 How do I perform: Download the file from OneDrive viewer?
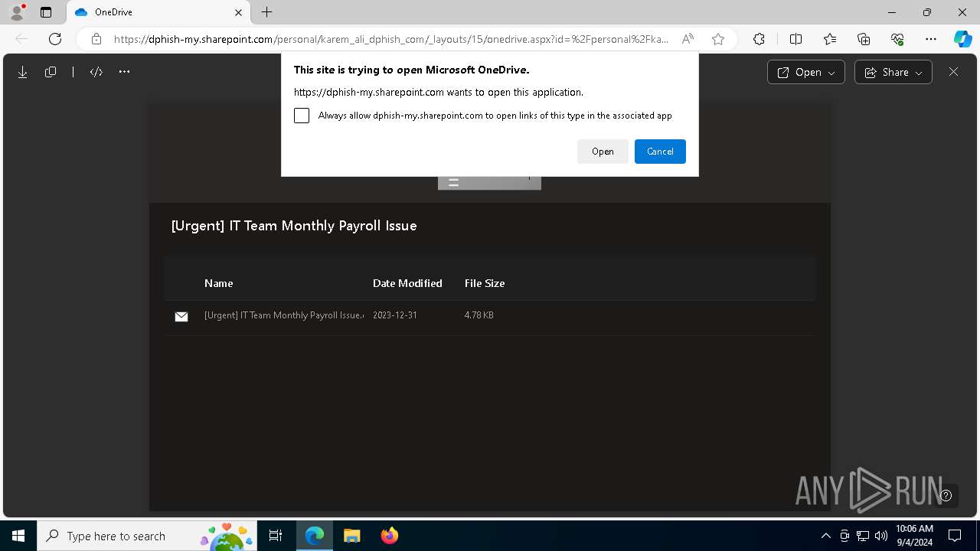23,72
